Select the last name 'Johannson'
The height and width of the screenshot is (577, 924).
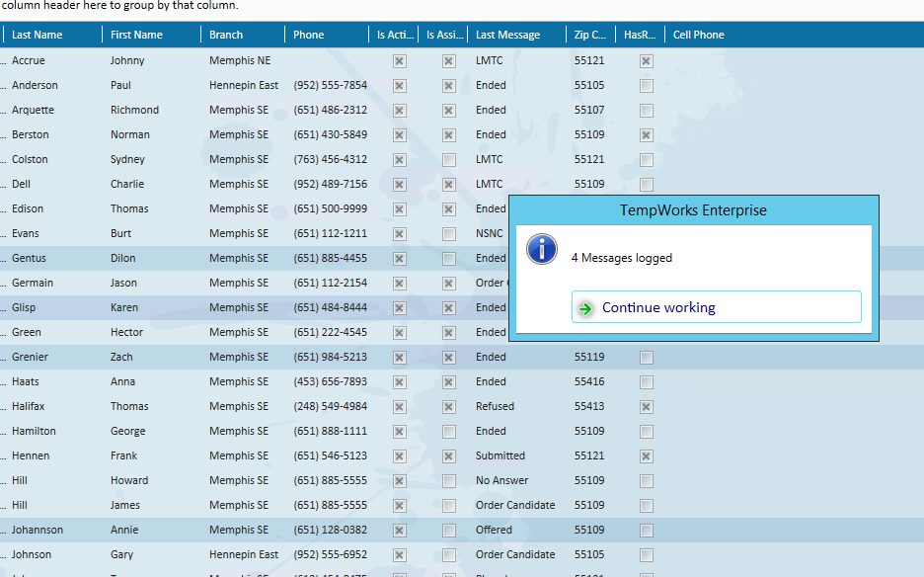coord(38,530)
